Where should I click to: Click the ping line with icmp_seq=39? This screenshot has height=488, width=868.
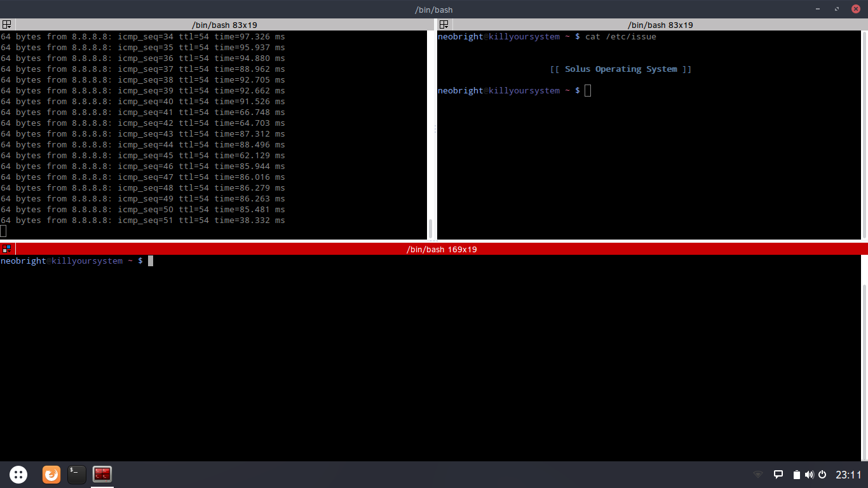point(143,91)
